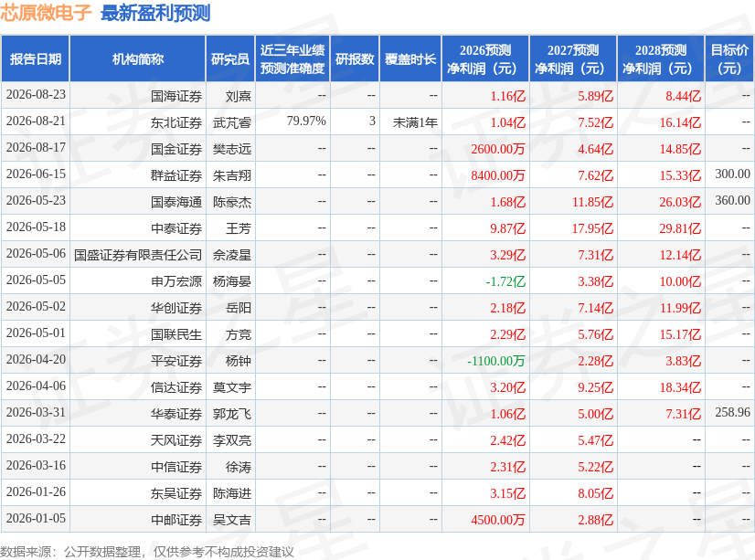Click the 最新盈利预测 heading

[155, 13]
